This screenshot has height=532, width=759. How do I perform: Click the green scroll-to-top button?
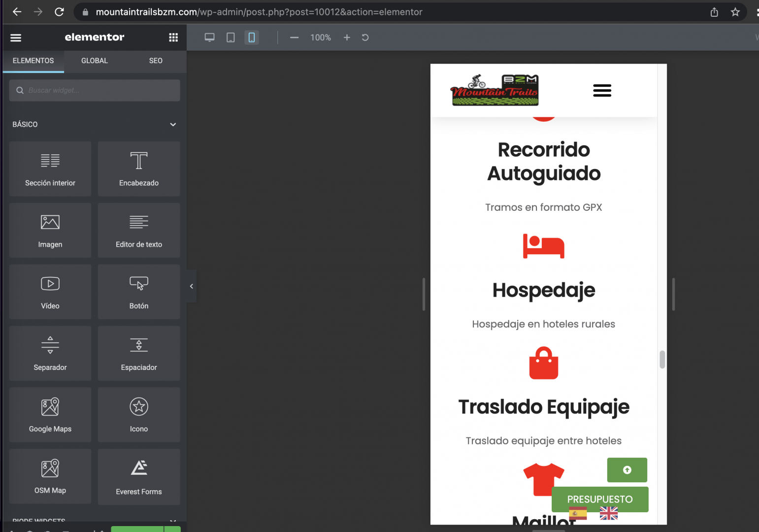point(627,470)
